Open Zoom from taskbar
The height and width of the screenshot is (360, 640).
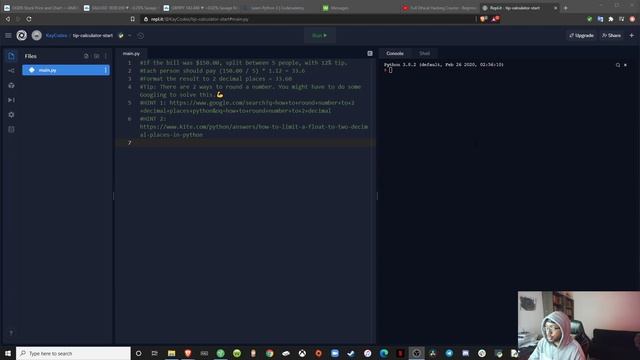[x=335, y=353]
